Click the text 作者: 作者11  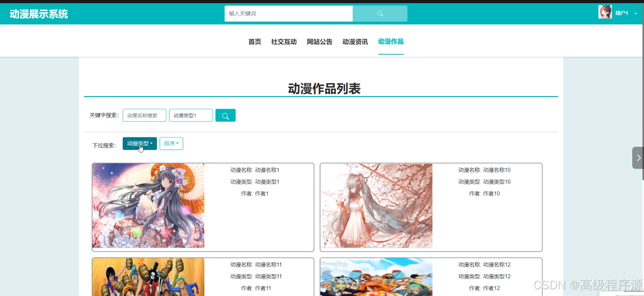point(256,289)
